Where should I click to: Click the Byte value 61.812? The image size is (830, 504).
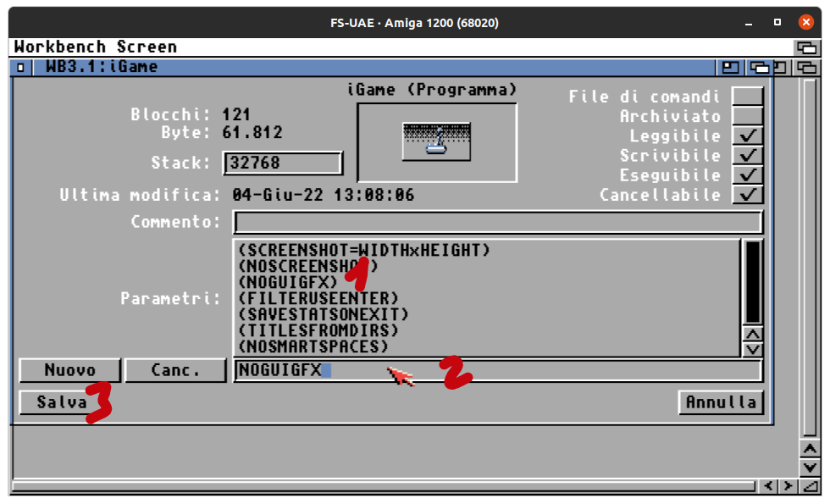pos(252,132)
